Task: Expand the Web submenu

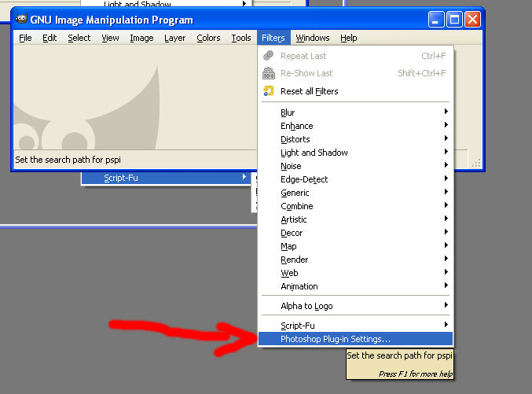Action: [x=355, y=273]
